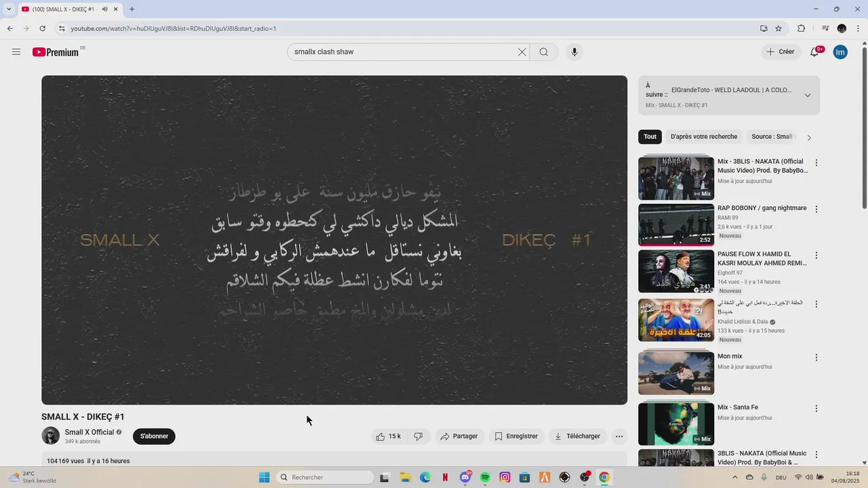Image resolution: width=868 pixels, height=488 pixels.
Task: Mute tab via speaker icon in tab
Action: 104,9
